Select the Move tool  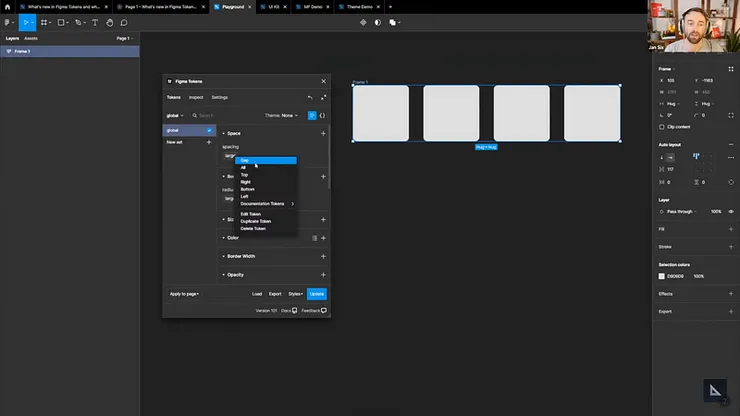pos(27,22)
